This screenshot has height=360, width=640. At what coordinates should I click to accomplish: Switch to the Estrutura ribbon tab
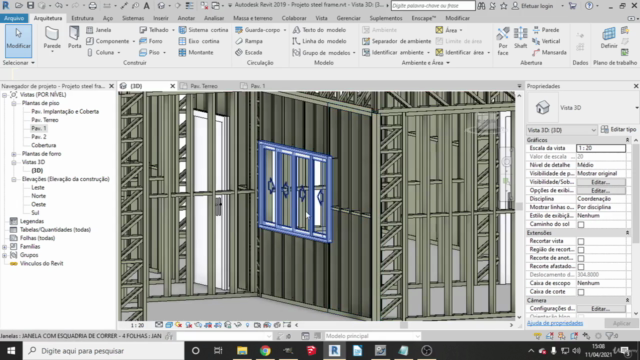(x=82, y=18)
